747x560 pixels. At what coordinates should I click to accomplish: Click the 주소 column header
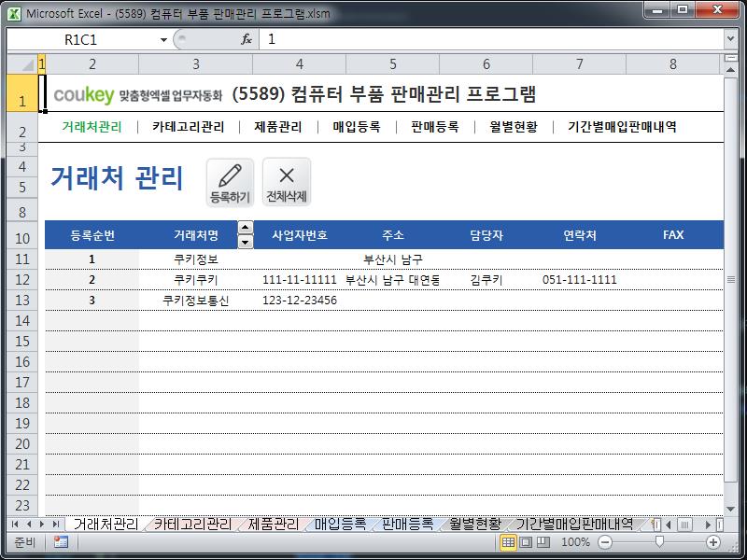tap(392, 235)
